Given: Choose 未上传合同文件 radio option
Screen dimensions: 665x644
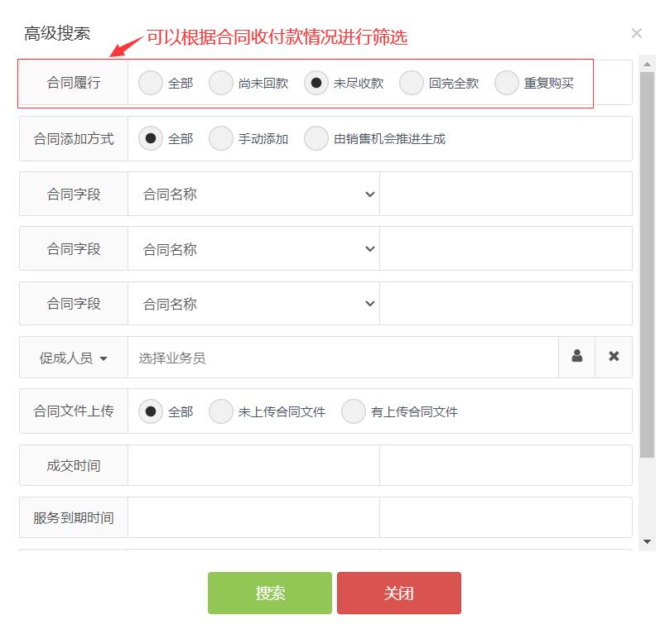Looking at the screenshot, I should tap(221, 411).
